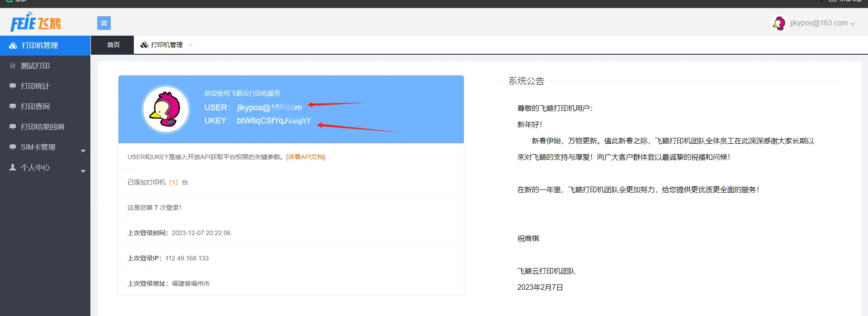Image resolution: width=868 pixels, height=316 pixels.
Task: Switch to the 打印机管理 tab
Action: (166, 45)
